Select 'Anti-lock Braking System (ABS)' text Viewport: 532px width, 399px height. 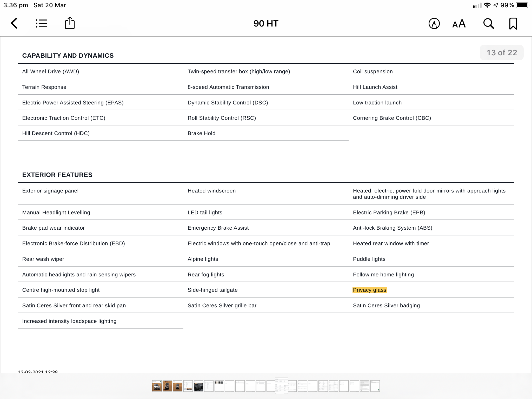pyautogui.click(x=393, y=228)
